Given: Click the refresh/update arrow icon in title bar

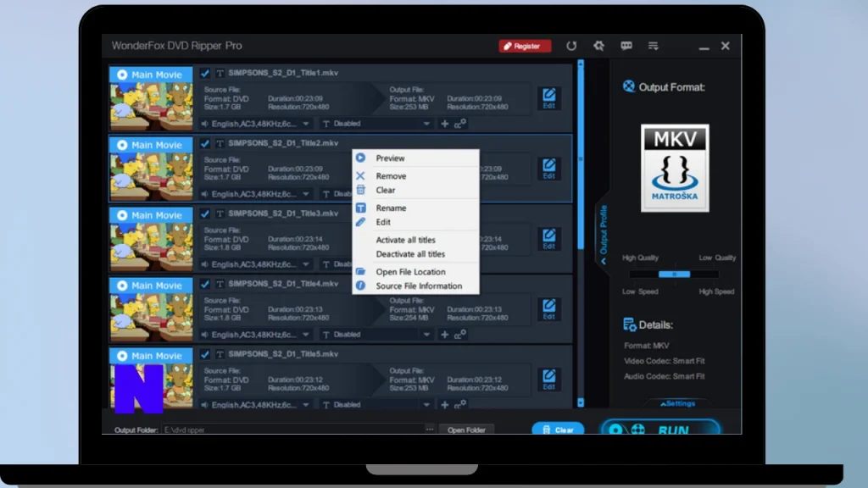Looking at the screenshot, I should (571, 46).
